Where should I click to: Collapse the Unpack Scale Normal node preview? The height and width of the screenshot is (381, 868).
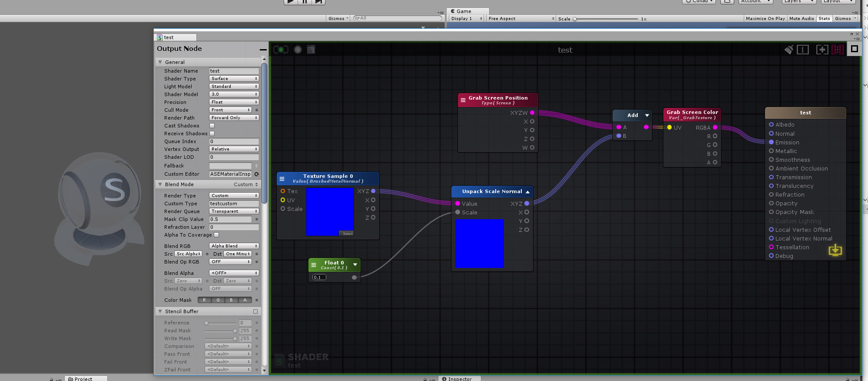[x=527, y=192]
